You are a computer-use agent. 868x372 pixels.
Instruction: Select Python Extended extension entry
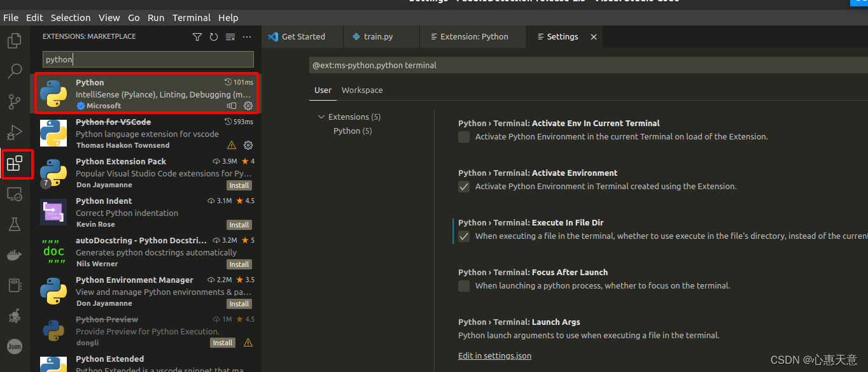click(146, 363)
